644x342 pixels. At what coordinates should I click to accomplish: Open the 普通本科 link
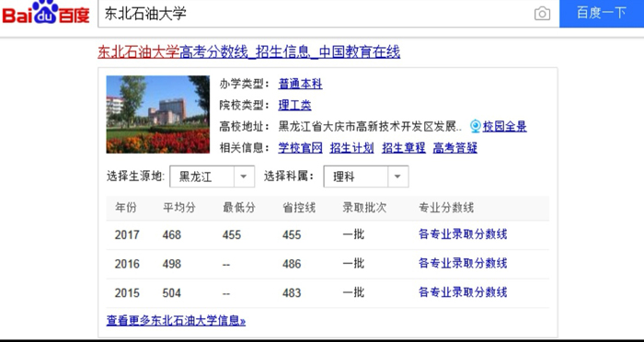(x=300, y=85)
